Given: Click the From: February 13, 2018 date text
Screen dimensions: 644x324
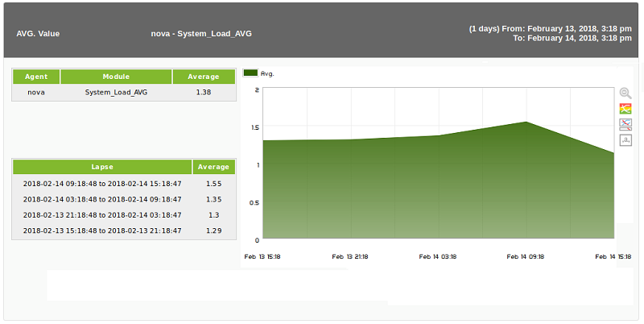Looking at the screenshot, I should [x=551, y=29].
